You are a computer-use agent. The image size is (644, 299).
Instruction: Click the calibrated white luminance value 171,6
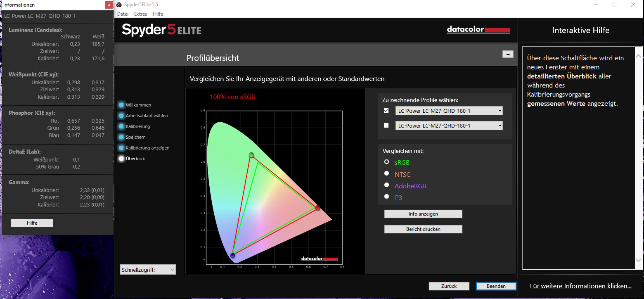point(98,59)
